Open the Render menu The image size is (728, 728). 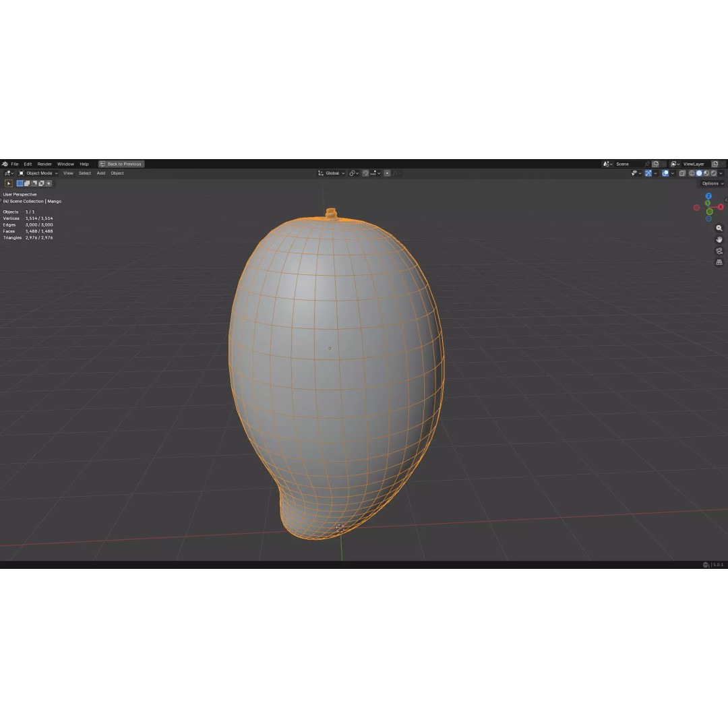(x=44, y=164)
